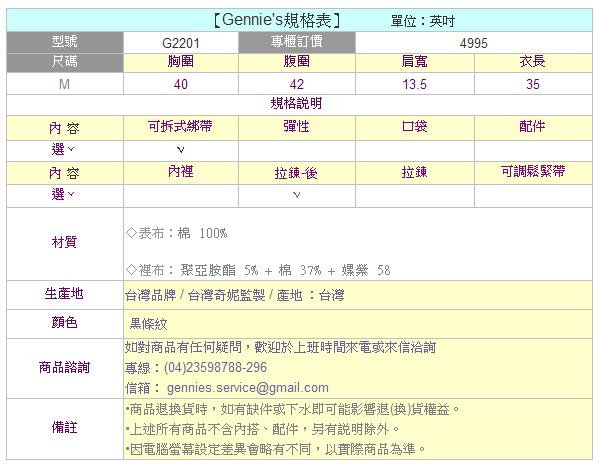Click the 專櫃訂價 header cell
Screen dimensions: 600x468
click(297, 41)
